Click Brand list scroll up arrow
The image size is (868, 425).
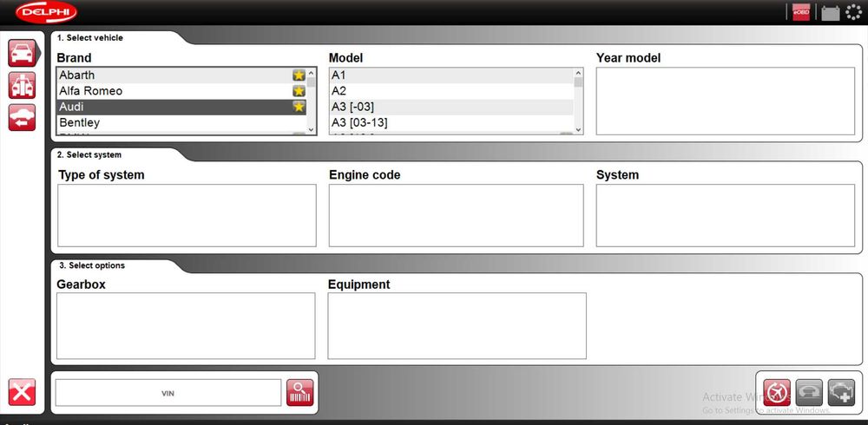[x=311, y=73]
